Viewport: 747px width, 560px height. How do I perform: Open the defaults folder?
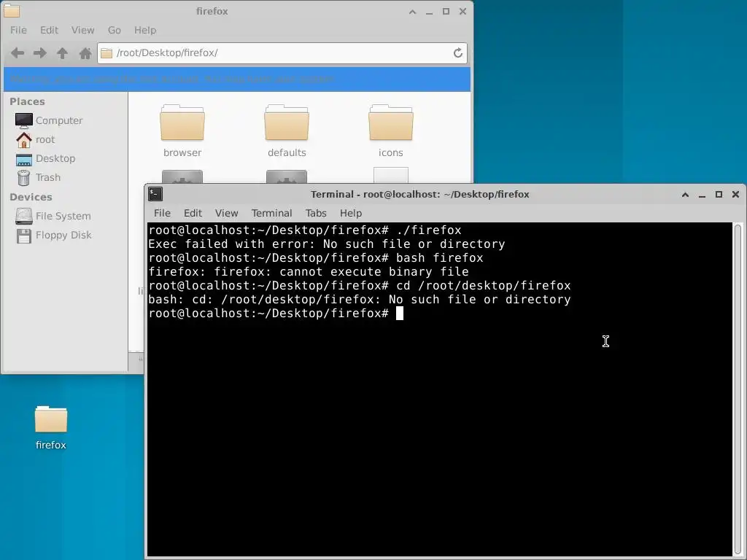287,131
